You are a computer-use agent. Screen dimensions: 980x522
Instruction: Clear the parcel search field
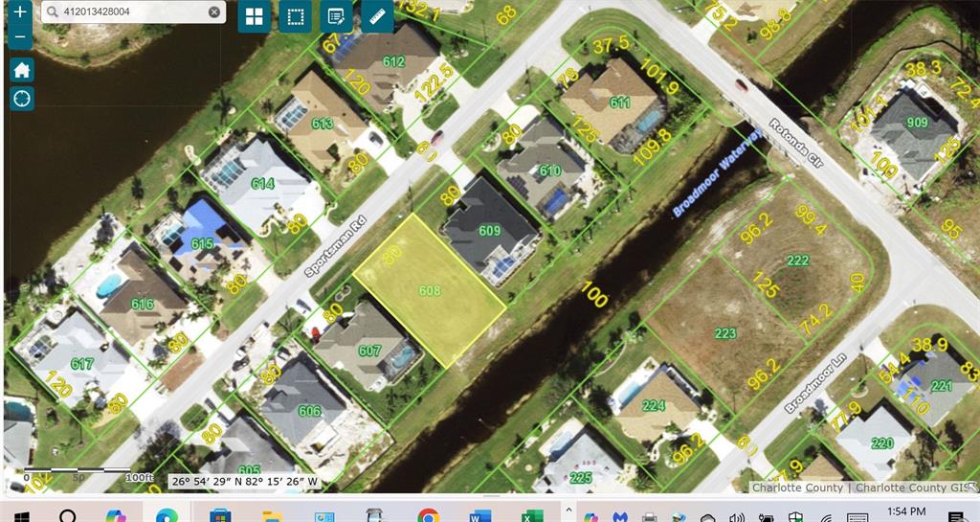[x=214, y=12]
